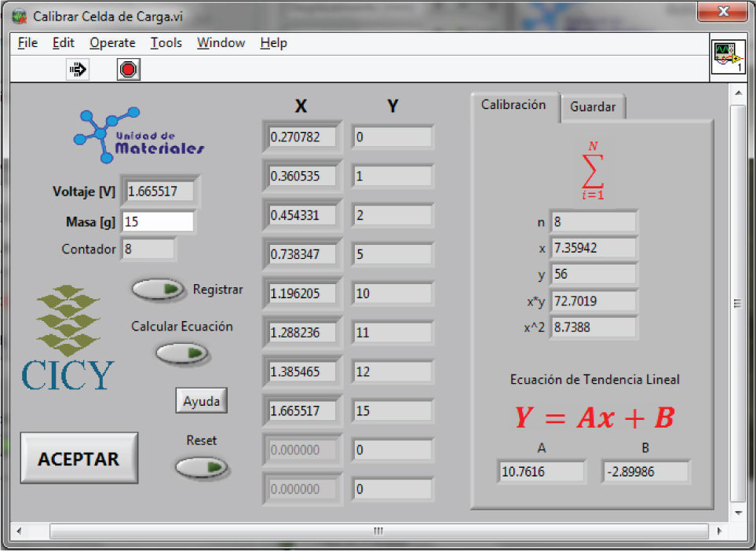Toggle the Reset switch
This screenshot has height=551, width=756.
click(x=201, y=468)
